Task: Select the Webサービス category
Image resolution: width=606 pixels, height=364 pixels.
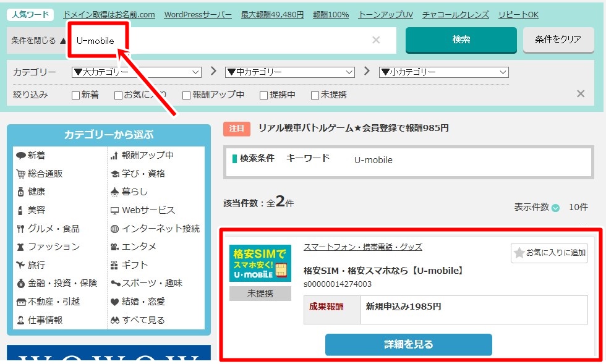Action: point(148,210)
